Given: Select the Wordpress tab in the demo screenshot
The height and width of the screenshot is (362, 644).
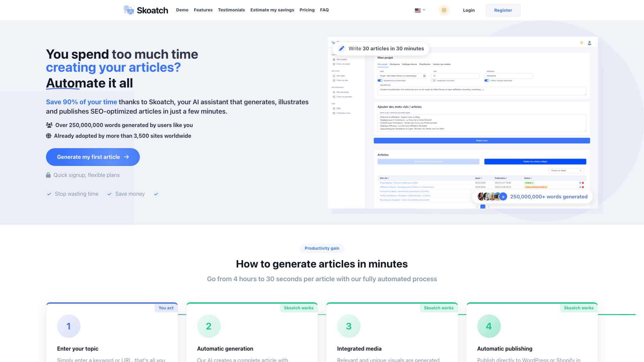Looking at the screenshot, I should coord(395,64).
